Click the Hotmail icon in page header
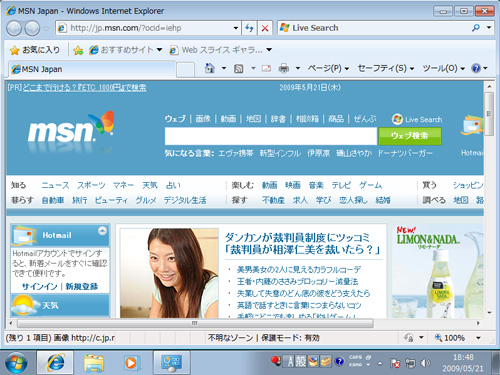Viewport: 500px width, 375px height. (472, 126)
